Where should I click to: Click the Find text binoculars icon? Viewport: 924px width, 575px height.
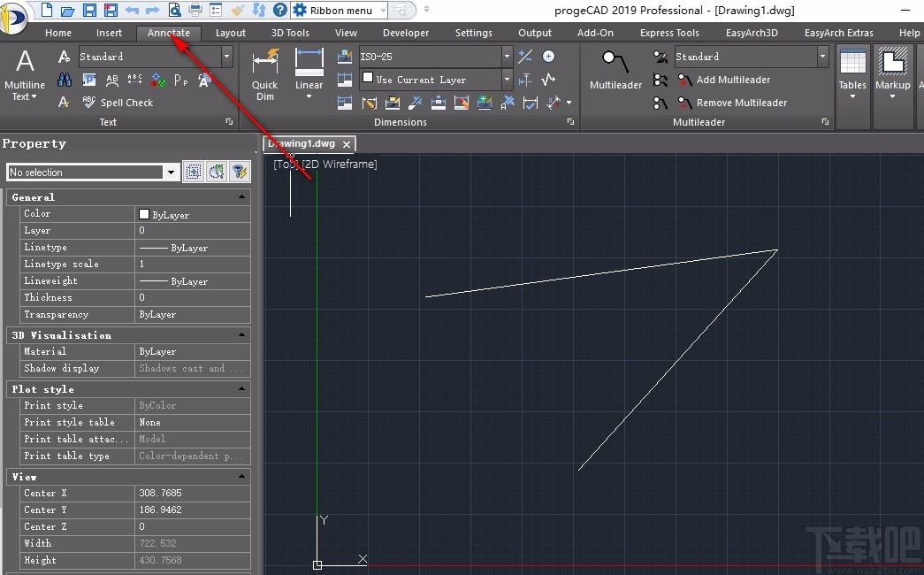[65, 80]
